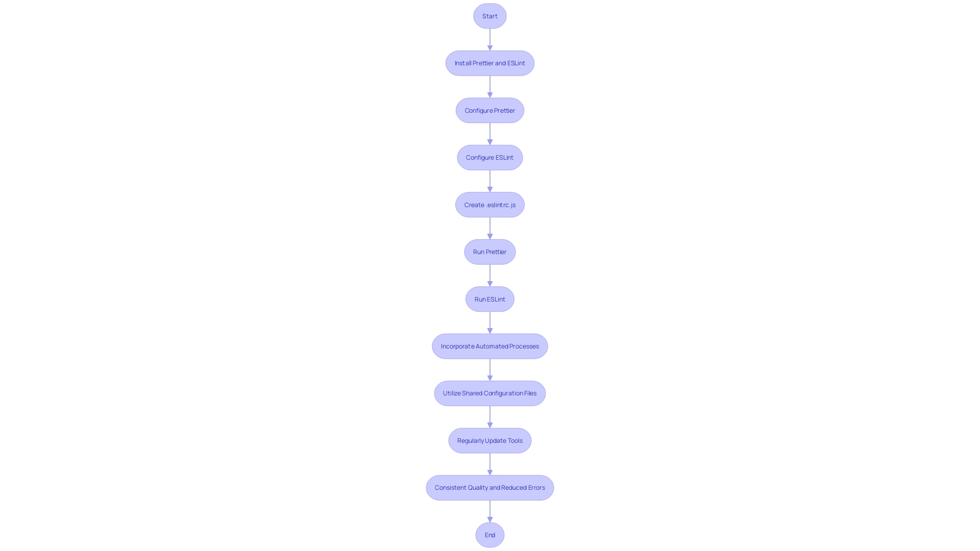The height and width of the screenshot is (551, 980).
Task: Click the Run ESLint node
Action: [490, 298]
